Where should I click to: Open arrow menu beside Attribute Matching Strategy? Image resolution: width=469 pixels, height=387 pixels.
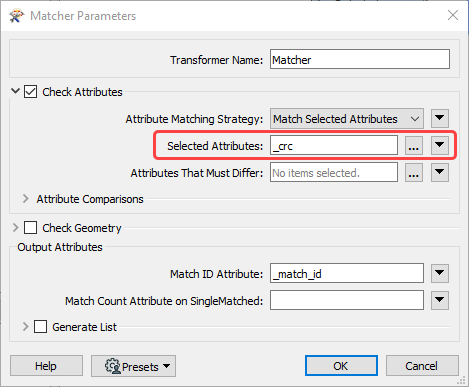click(440, 118)
